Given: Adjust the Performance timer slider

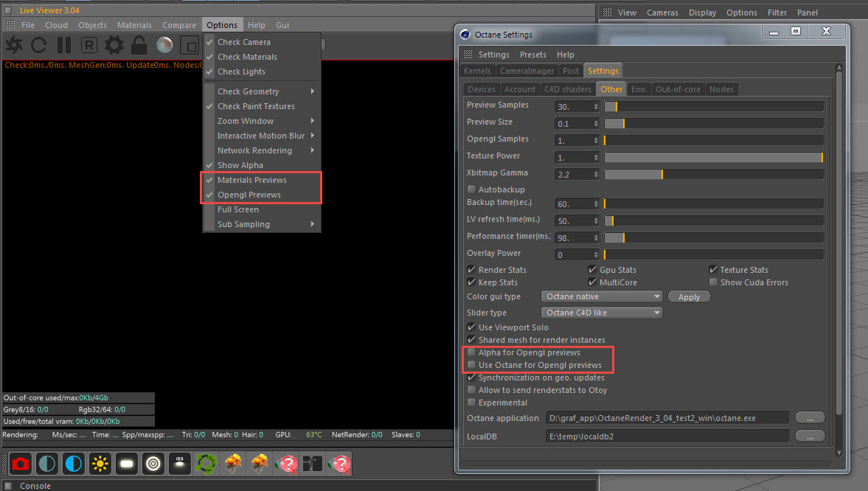Looking at the screenshot, I should click(x=714, y=237).
